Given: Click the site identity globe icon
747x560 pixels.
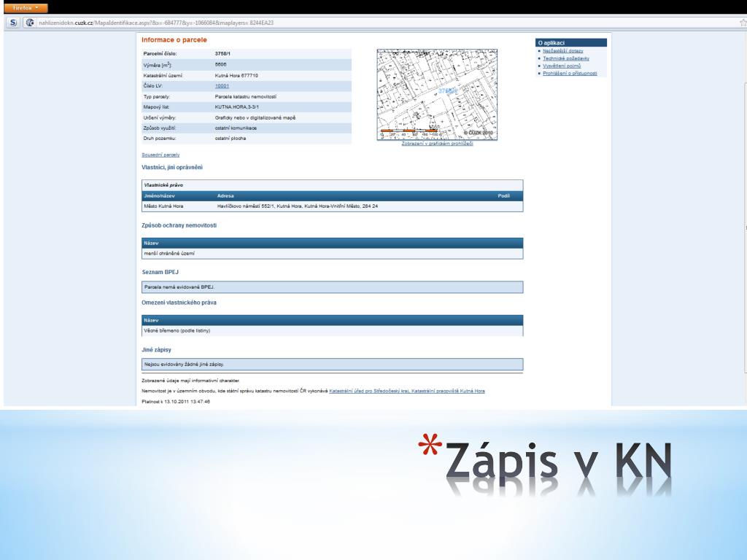Looking at the screenshot, I should (30, 23).
